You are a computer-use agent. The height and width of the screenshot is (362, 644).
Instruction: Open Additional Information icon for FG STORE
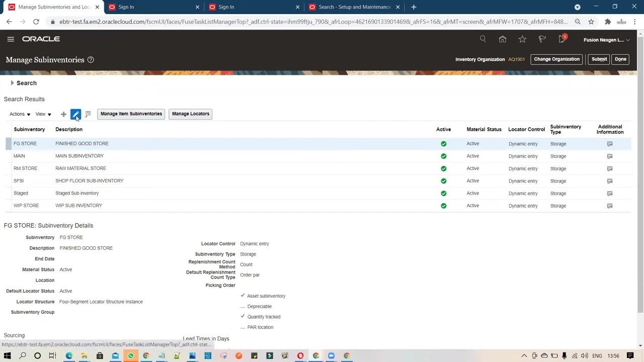point(610,144)
